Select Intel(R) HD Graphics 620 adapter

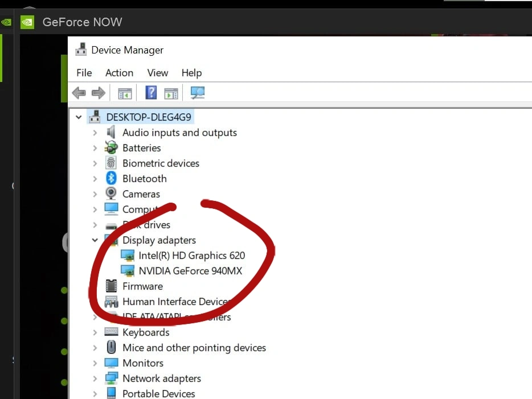(191, 256)
